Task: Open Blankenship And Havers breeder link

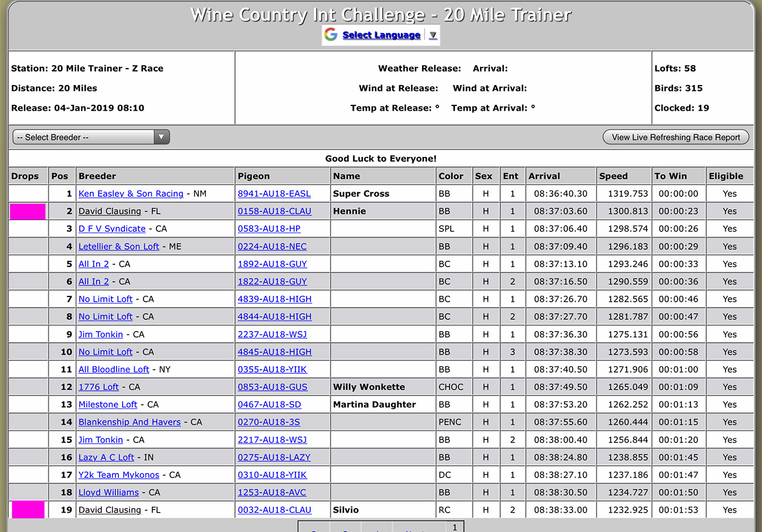Action: click(130, 422)
